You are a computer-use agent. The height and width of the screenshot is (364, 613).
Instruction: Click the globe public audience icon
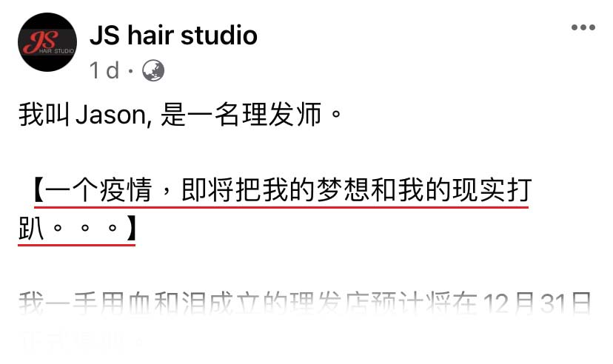tap(153, 71)
